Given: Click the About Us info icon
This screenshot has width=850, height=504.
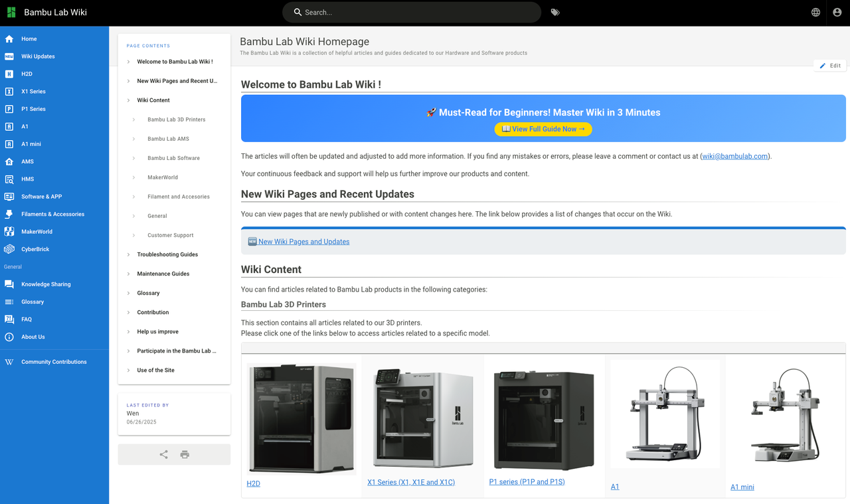Looking at the screenshot, I should pos(9,337).
